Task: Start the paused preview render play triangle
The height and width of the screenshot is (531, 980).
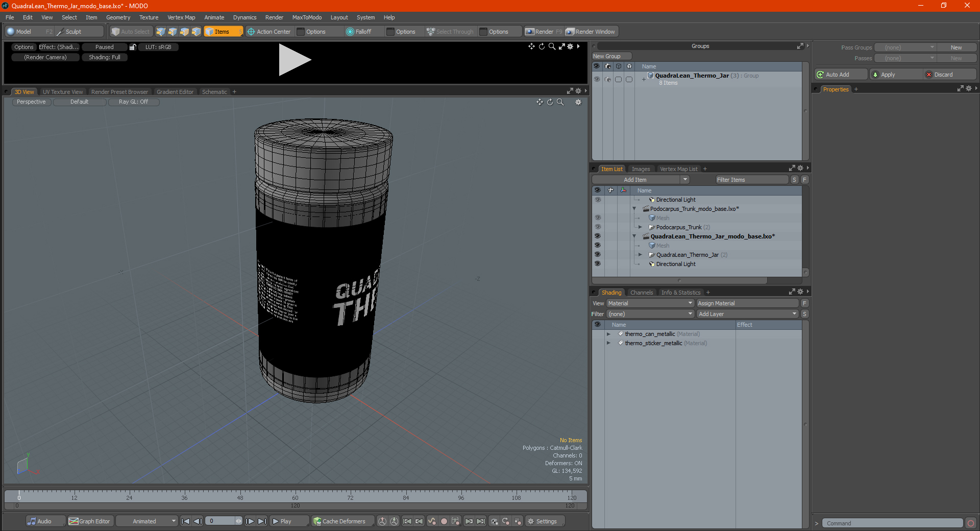Action: tap(294, 60)
